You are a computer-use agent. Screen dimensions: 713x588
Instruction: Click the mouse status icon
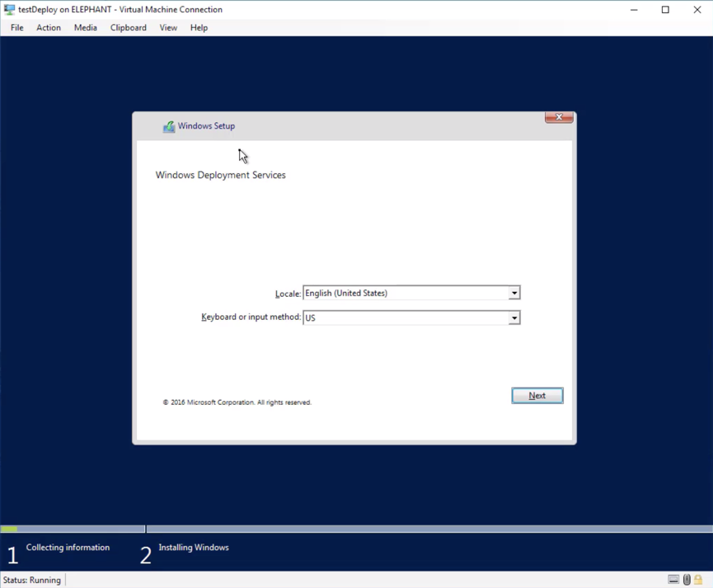pos(687,580)
